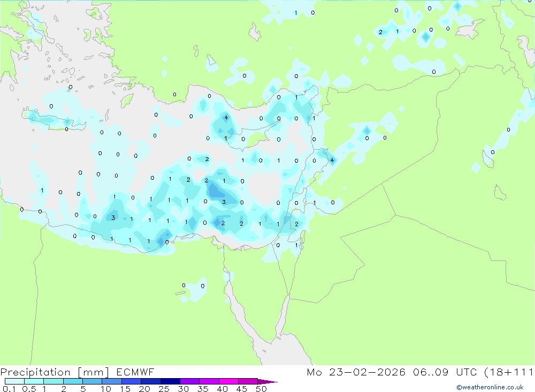Click the '15' legend scale label
Screen dimensions: 535x392
(x=125, y=389)
